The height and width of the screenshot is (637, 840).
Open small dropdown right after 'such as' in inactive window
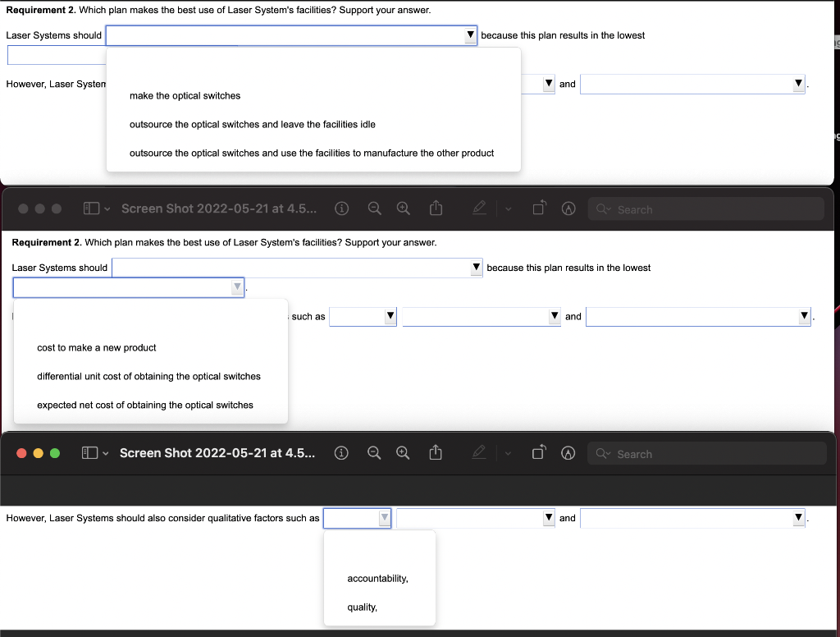point(363,316)
